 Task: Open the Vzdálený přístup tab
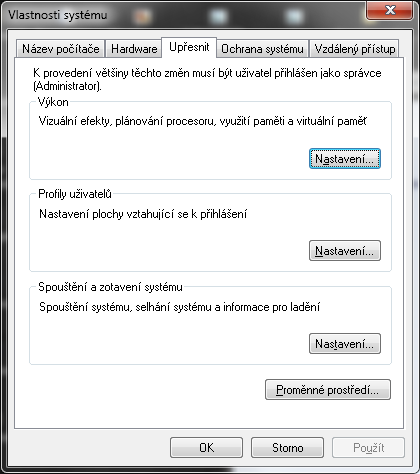(354, 49)
